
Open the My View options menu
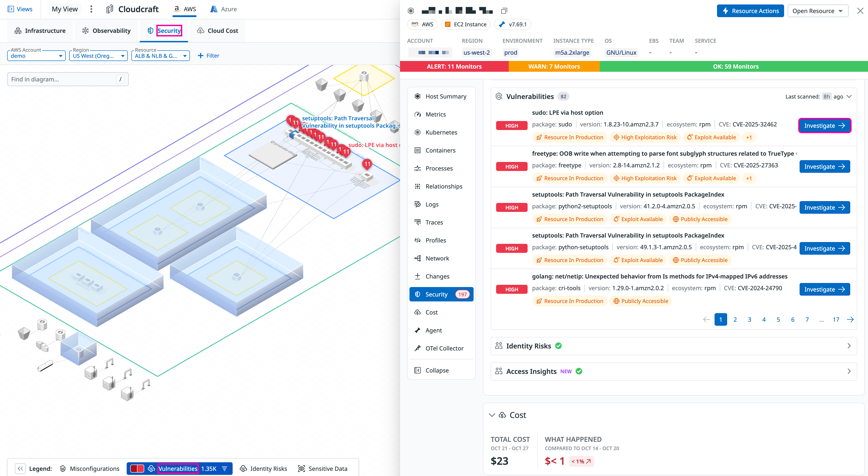[x=91, y=9]
